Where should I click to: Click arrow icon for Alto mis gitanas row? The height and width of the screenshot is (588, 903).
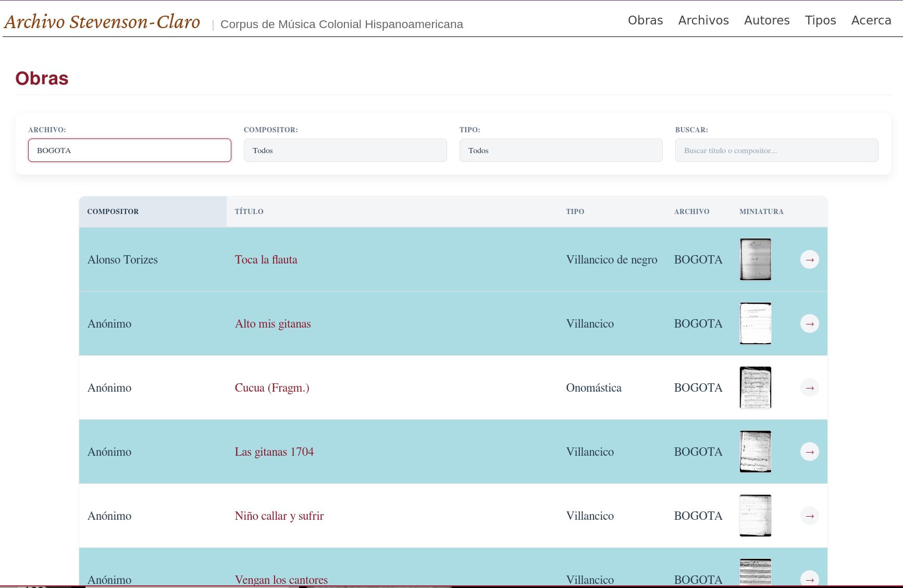809,323
